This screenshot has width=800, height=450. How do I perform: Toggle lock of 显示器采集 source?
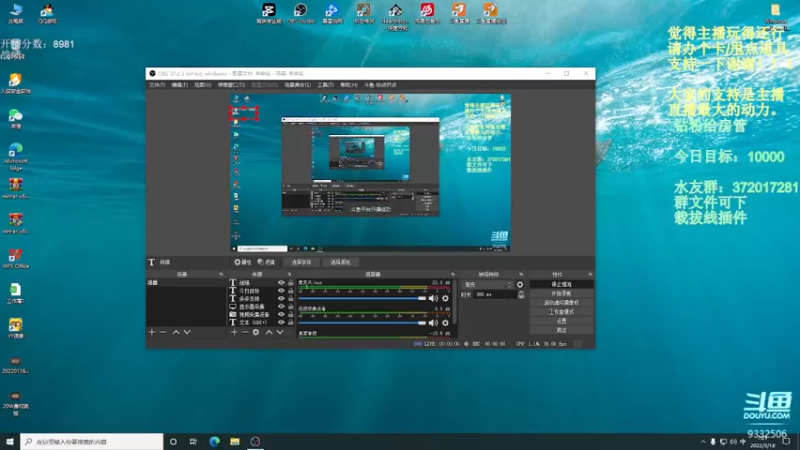[291, 307]
